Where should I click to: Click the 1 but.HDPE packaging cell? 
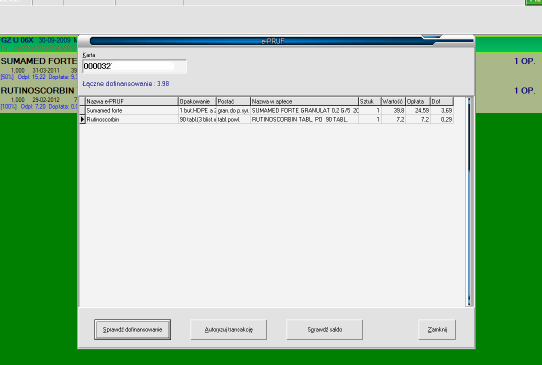[197, 110]
